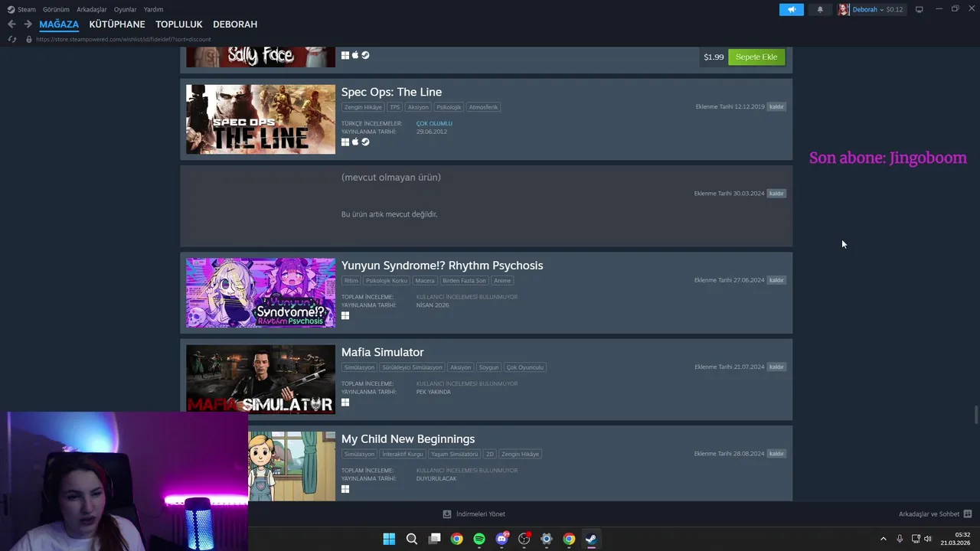
Task: Open the Spec Ops: The Line title link
Action: (391, 92)
